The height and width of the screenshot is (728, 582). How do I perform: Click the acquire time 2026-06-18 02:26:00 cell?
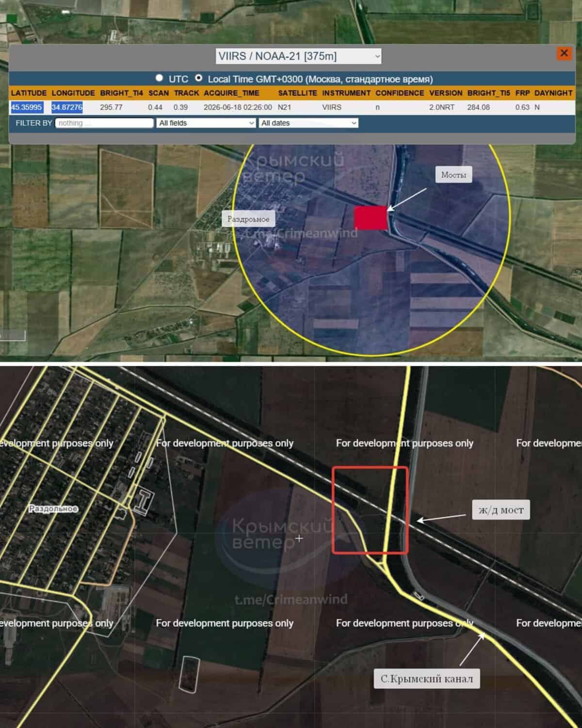coord(238,107)
